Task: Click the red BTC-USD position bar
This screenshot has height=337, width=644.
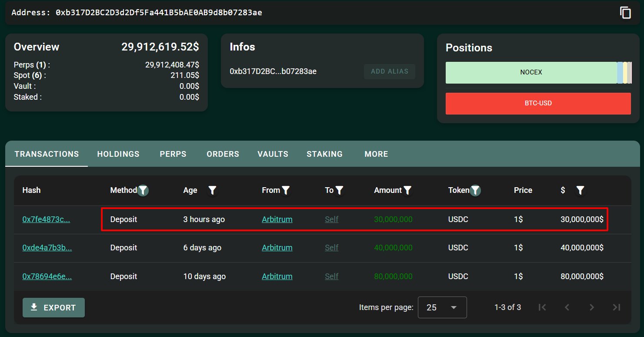Action: tap(538, 104)
